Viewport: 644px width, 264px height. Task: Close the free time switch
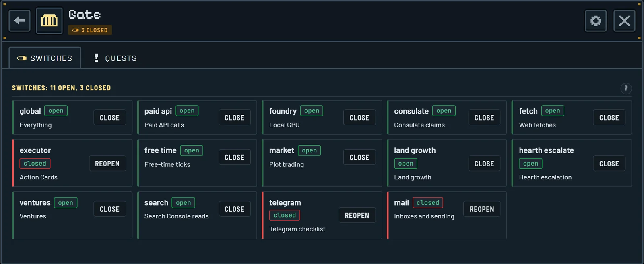tap(235, 157)
